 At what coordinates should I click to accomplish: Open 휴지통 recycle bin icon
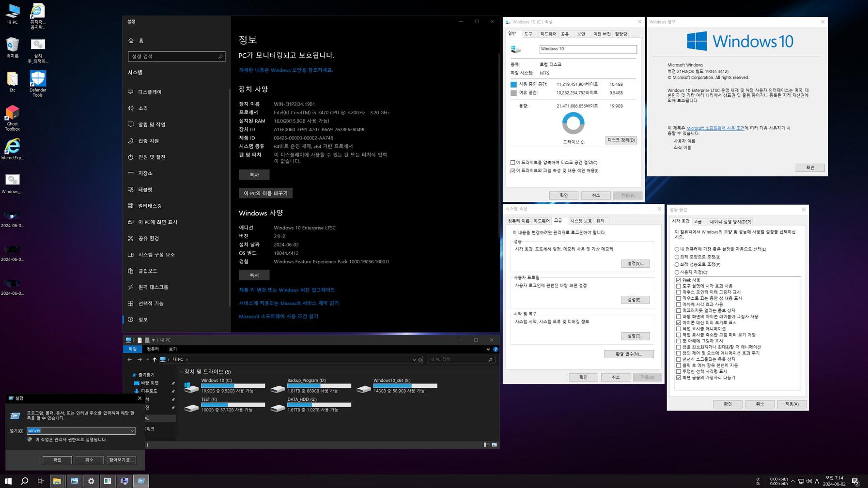point(12,47)
